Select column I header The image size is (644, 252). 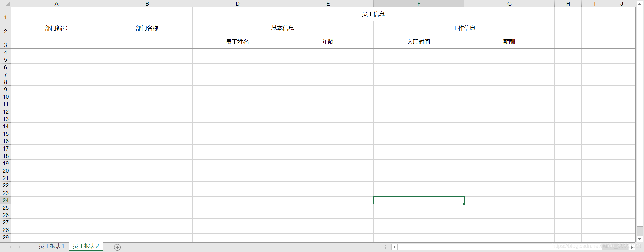[595, 4]
